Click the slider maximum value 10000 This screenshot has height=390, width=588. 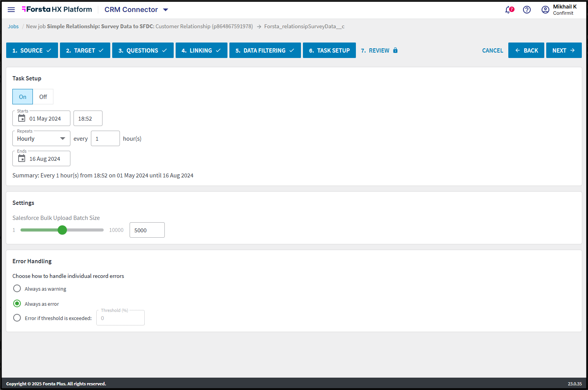[116, 230]
